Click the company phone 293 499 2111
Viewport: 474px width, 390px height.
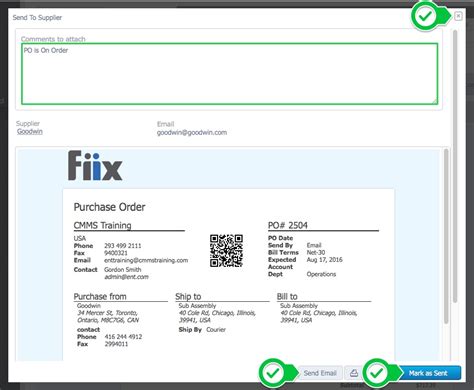coord(123,246)
